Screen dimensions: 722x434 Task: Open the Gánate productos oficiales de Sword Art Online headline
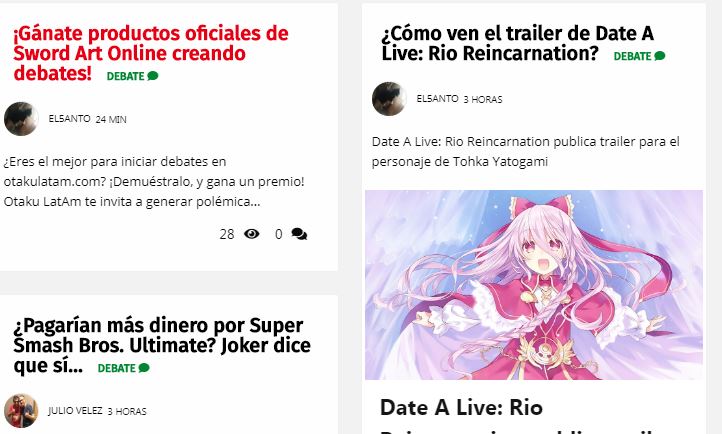click(x=151, y=53)
